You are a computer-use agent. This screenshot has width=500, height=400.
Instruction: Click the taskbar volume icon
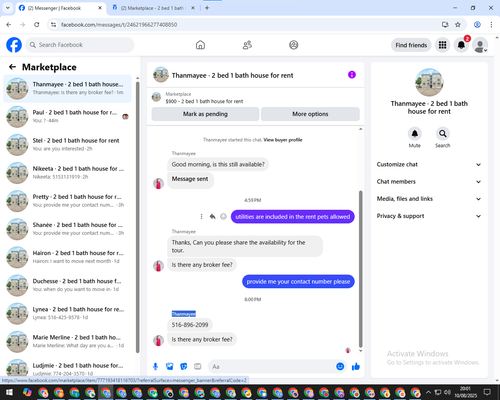point(447,392)
